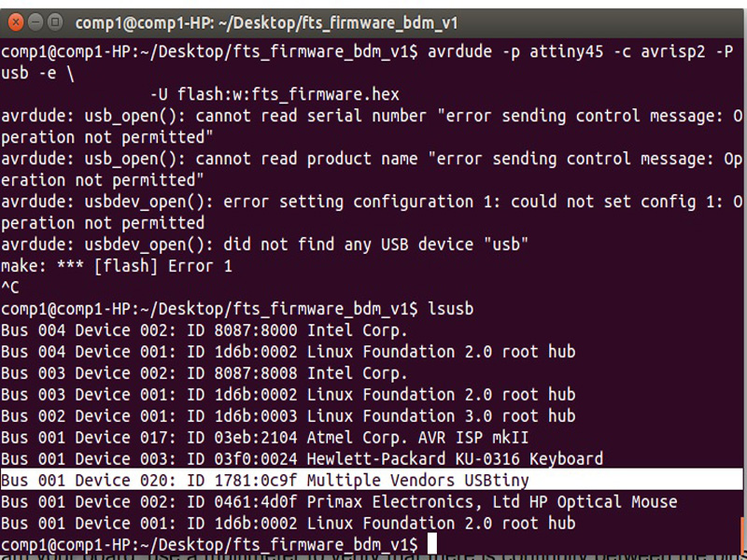
Task: Click the 'cannot read serial number' error line
Action: click(x=372, y=116)
